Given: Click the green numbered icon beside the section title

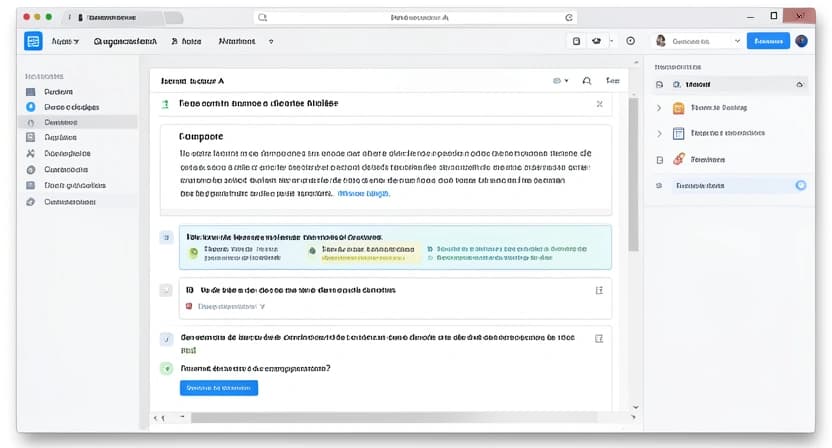Looking at the screenshot, I should pyautogui.click(x=166, y=104).
